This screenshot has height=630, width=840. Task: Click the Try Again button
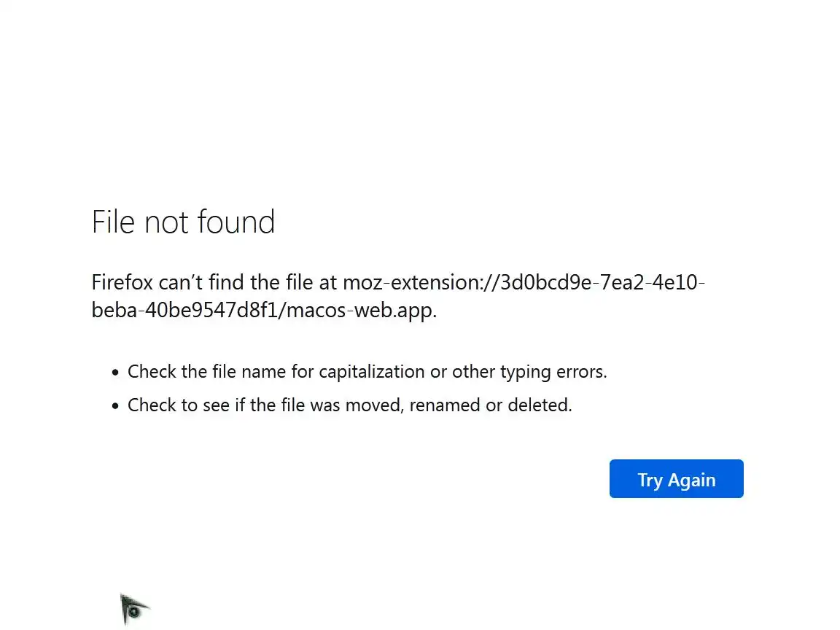(676, 479)
